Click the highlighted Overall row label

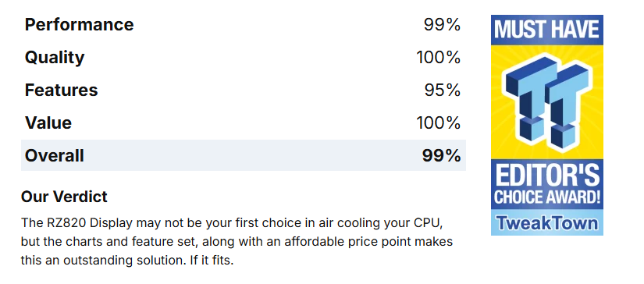coord(54,155)
